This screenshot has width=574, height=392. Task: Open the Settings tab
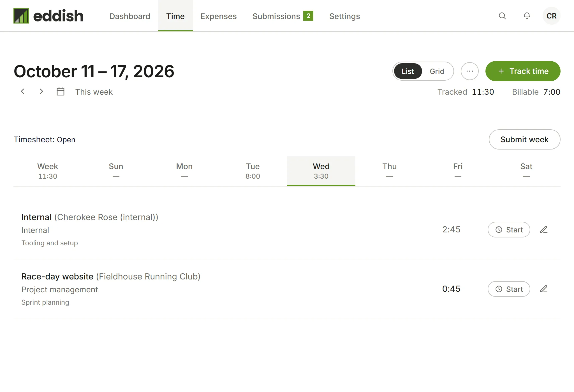tap(344, 16)
